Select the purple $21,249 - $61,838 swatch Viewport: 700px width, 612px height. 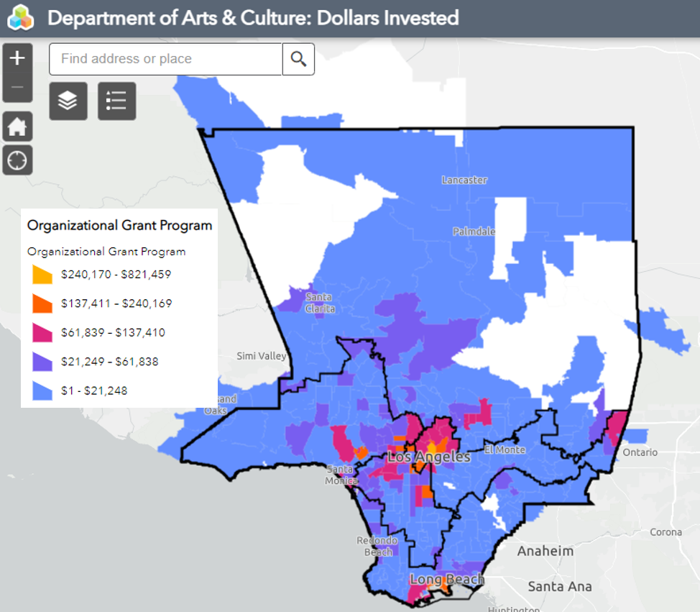42,362
